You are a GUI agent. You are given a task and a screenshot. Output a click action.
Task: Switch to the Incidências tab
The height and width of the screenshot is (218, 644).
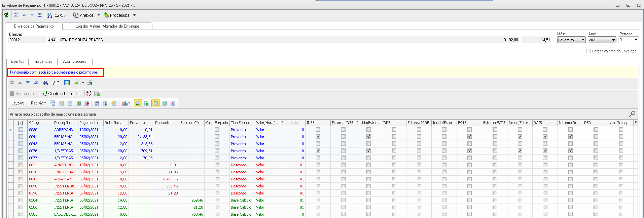coord(43,61)
